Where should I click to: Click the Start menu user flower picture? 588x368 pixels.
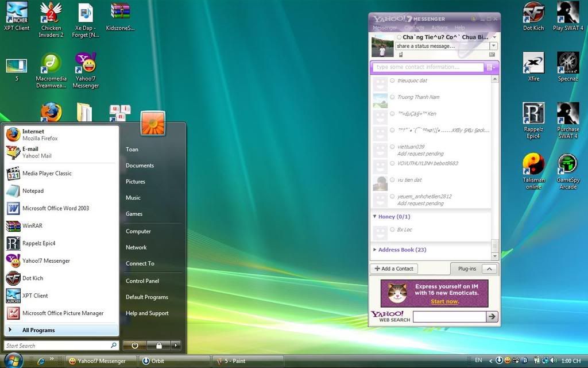pyautogui.click(x=153, y=123)
